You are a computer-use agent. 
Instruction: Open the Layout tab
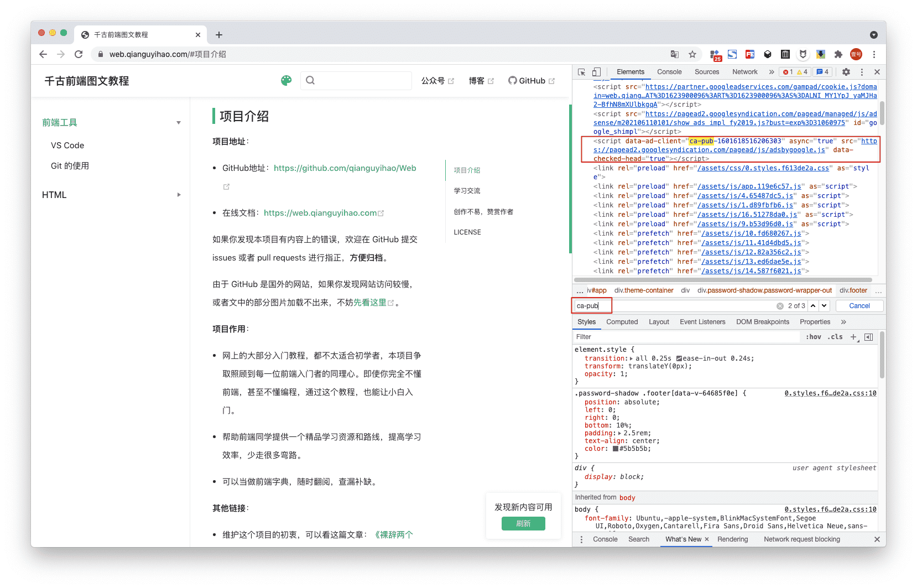pos(659,322)
